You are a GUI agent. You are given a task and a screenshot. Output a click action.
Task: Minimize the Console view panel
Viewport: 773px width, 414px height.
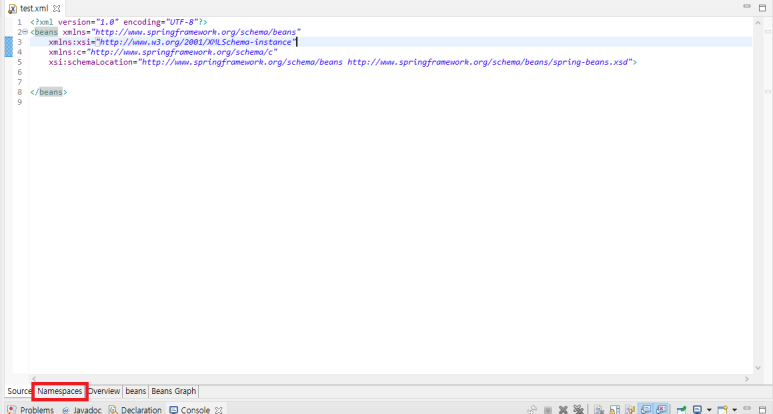pos(747,408)
